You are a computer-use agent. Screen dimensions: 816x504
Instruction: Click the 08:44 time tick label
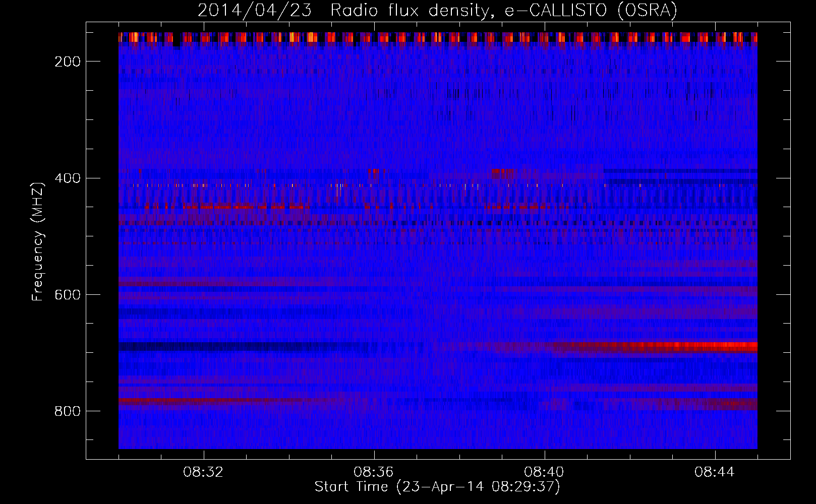715,472
